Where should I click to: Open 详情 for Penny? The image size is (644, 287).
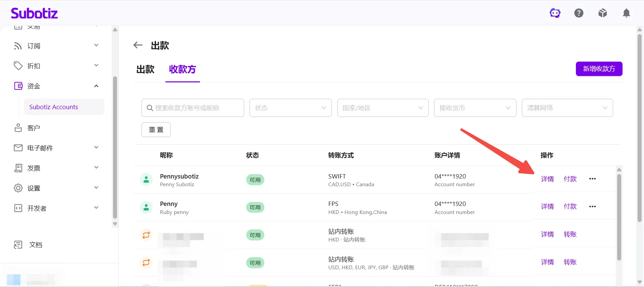[547, 206]
